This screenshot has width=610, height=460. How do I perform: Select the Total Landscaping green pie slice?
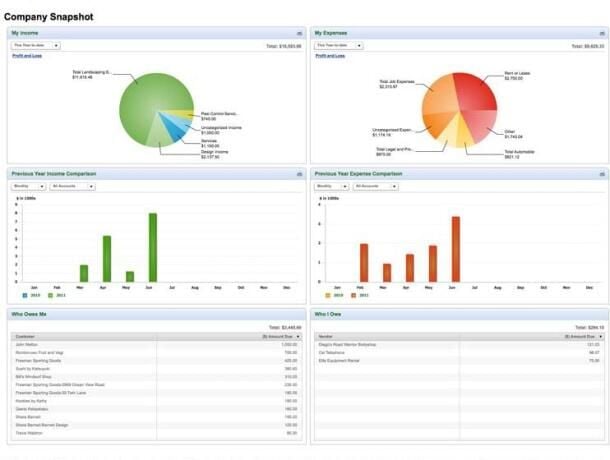pyautogui.click(x=148, y=101)
